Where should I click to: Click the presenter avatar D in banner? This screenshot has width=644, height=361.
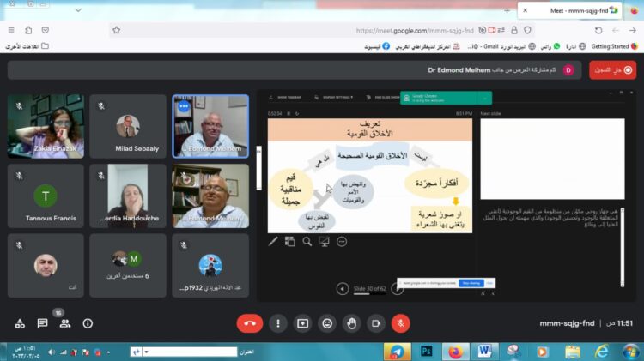point(568,70)
